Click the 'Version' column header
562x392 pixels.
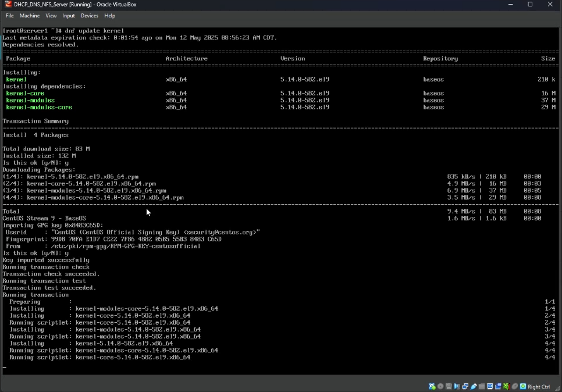click(293, 58)
